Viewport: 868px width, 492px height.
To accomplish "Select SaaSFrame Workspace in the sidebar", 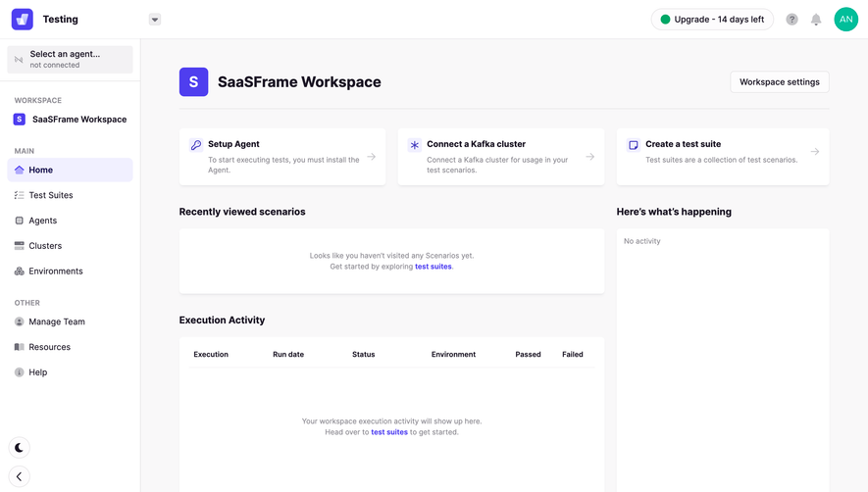I will [70, 119].
